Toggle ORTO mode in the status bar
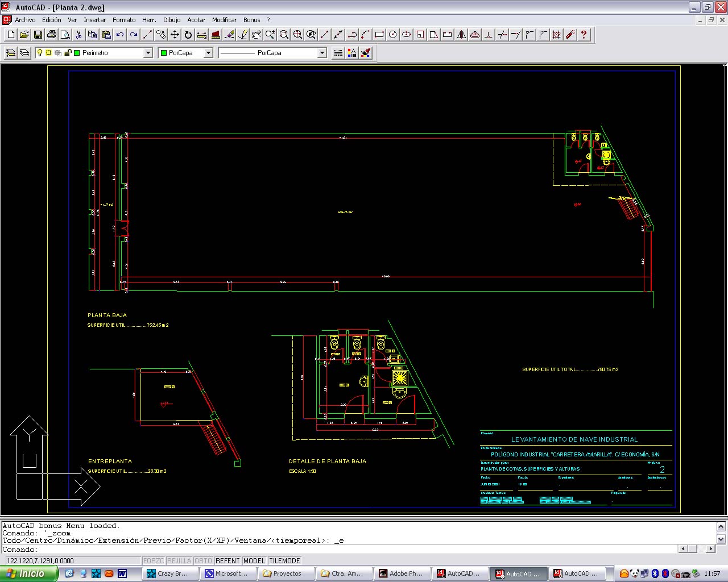The image size is (728, 582). point(203,561)
